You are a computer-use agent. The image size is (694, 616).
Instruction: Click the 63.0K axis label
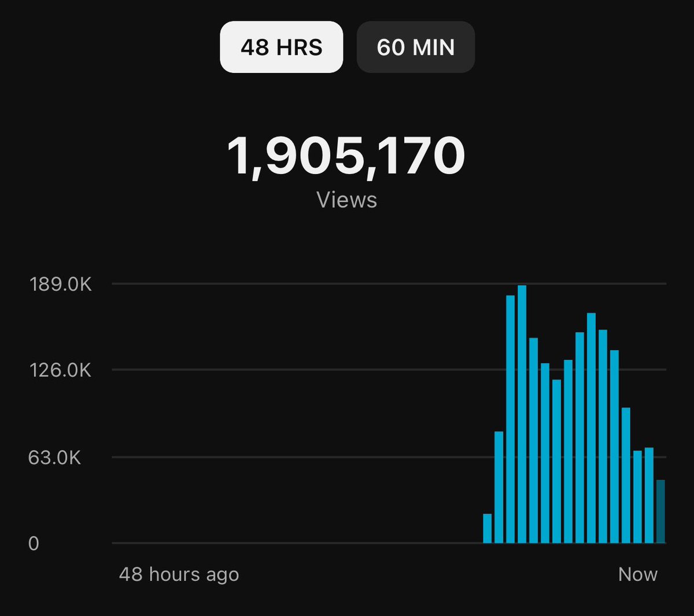[54, 458]
